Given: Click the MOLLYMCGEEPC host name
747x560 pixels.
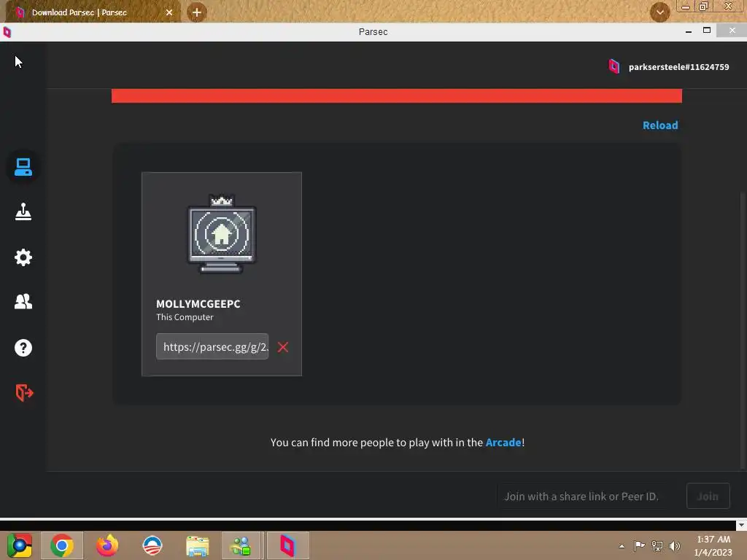Looking at the screenshot, I should (x=198, y=304).
